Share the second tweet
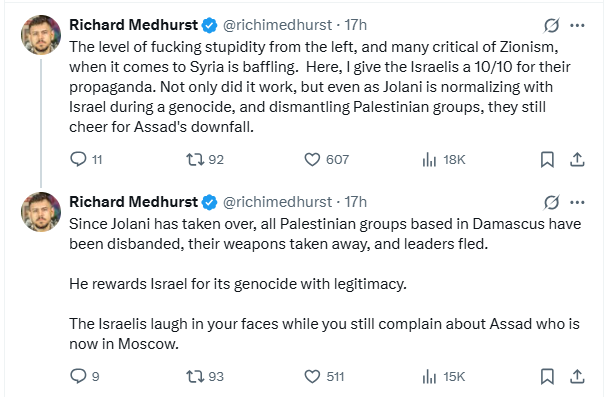The image size is (615, 397). pos(577,376)
